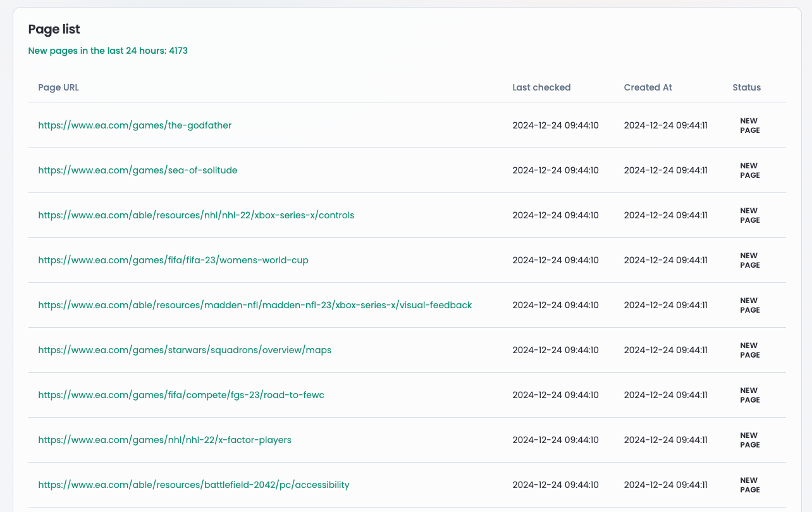
Task: Open the starwars squadrons overview maps link
Action: [185, 350]
